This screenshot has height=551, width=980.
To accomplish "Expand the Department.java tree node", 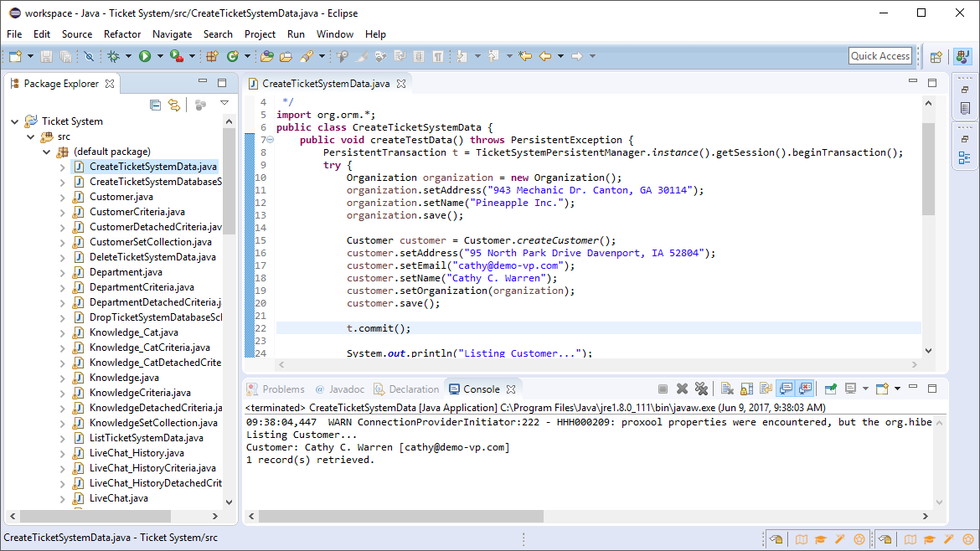I will point(62,273).
